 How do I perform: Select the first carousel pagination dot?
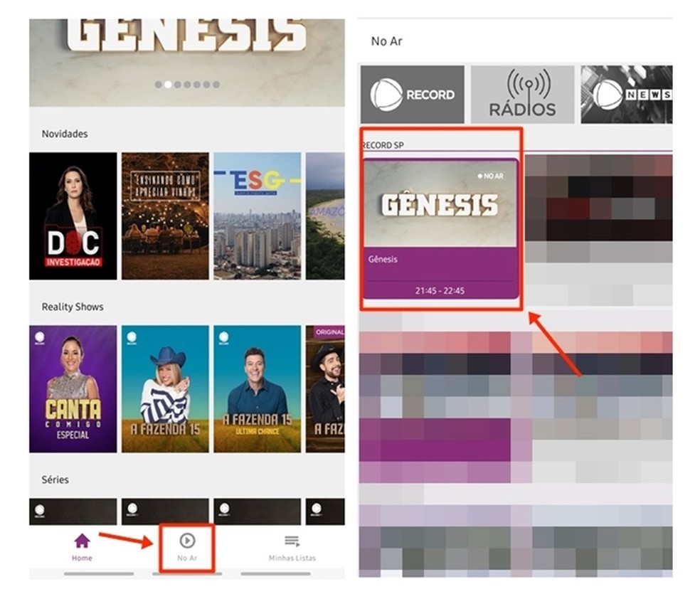tap(158, 85)
